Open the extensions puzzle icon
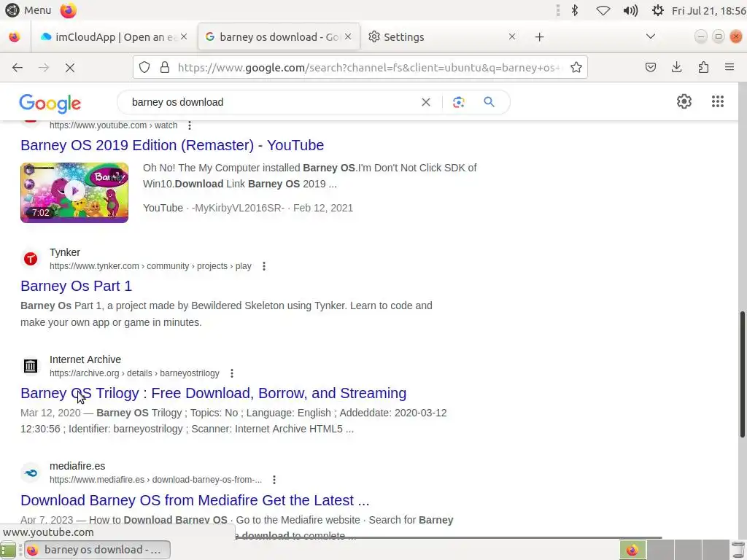Image resolution: width=747 pixels, height=560 pixels. pyautogui.click(x=703, y=68)
